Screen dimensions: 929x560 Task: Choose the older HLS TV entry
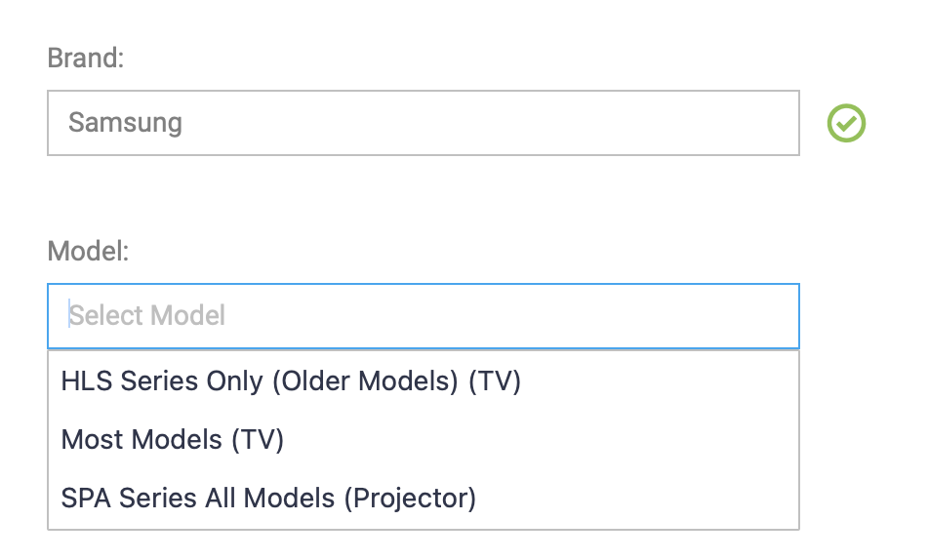point(291,381)
